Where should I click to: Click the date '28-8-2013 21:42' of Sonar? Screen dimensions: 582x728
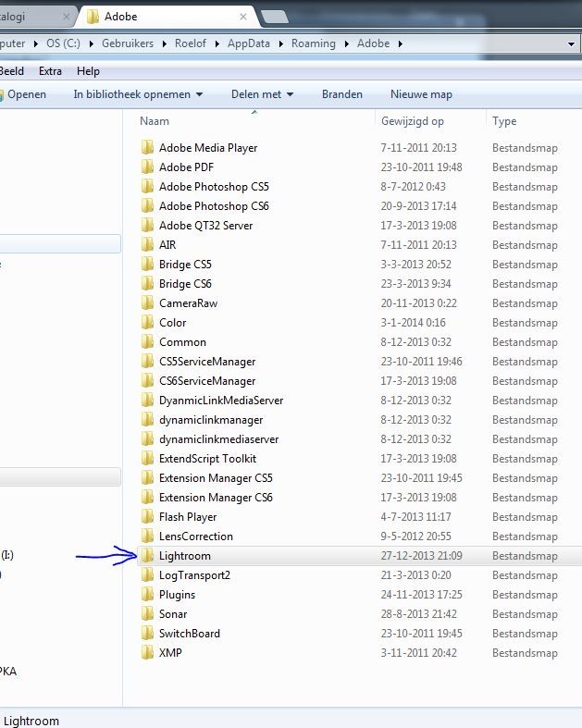pos(418,614)
